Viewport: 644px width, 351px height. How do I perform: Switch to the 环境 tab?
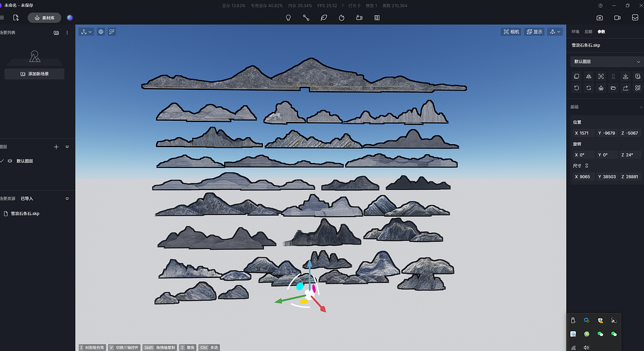point(575,31)
